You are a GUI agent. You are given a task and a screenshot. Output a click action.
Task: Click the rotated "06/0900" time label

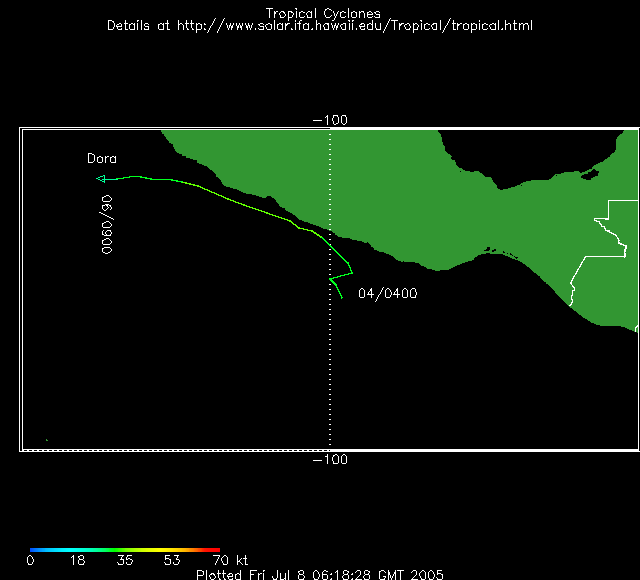pos(107,224)
